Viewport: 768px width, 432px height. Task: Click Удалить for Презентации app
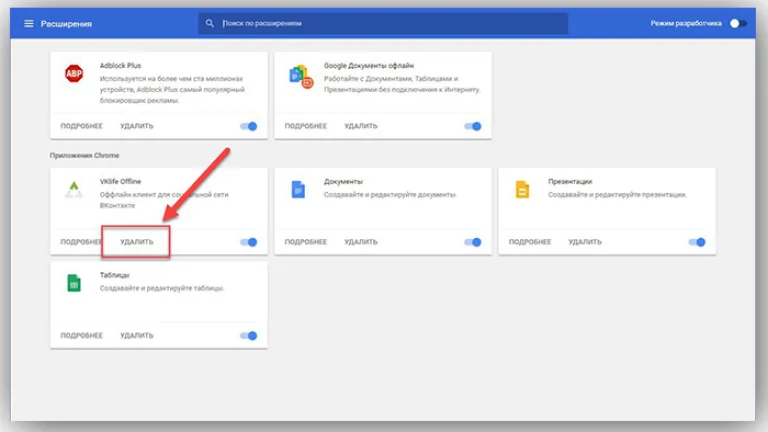click(x=585, y=242)
